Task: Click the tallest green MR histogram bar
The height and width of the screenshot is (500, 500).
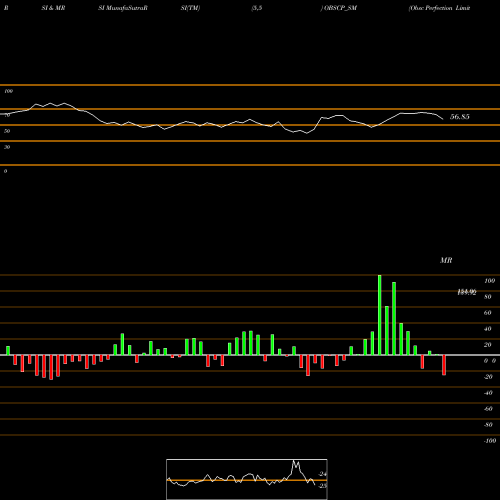Action: point(380,315)
